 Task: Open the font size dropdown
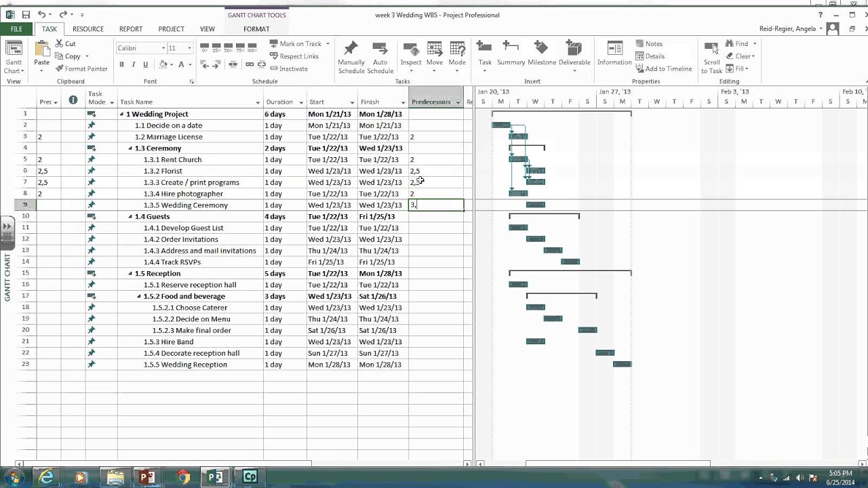[189, 48]
